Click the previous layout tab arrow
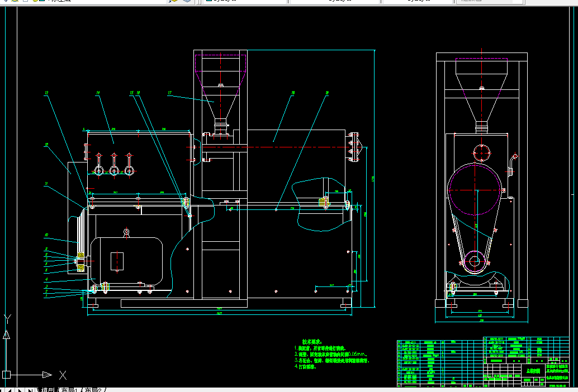 11,390
